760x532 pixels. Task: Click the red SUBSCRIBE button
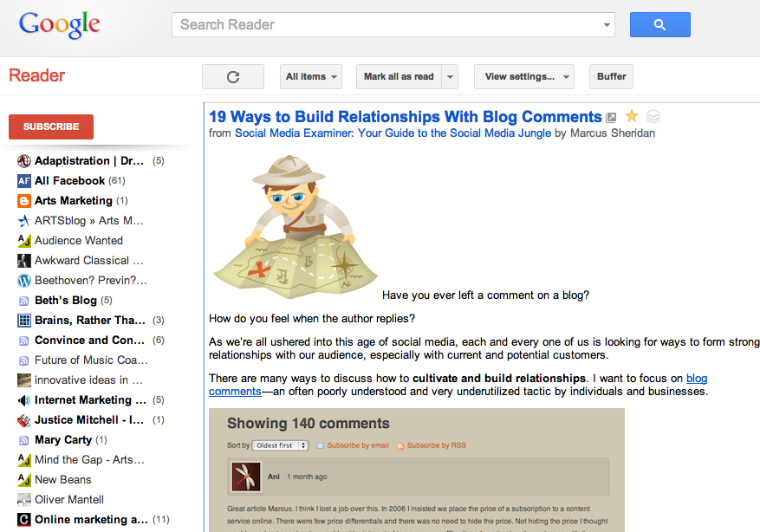point(51,127)
